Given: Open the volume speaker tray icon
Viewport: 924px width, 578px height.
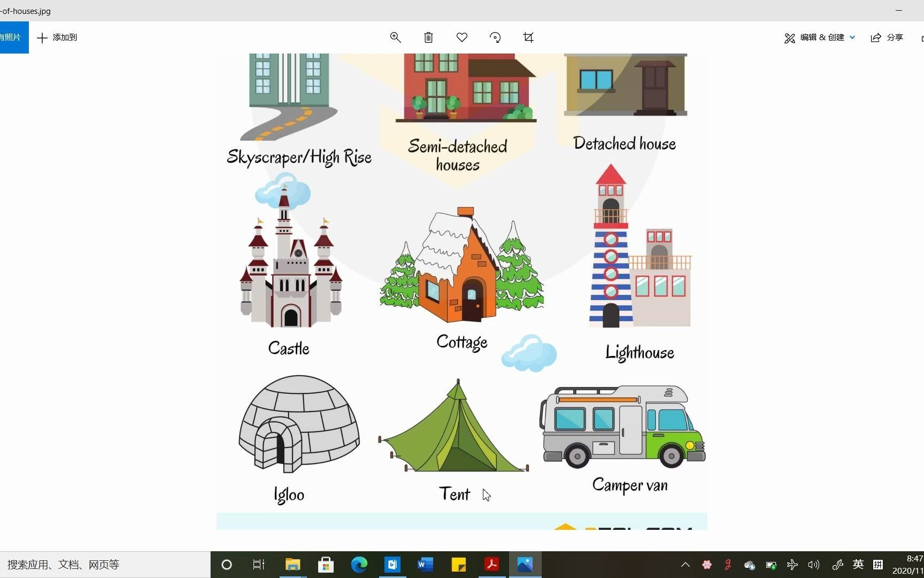Looking at the screenshot, I should pyautogui.click(x=814, y=565).
